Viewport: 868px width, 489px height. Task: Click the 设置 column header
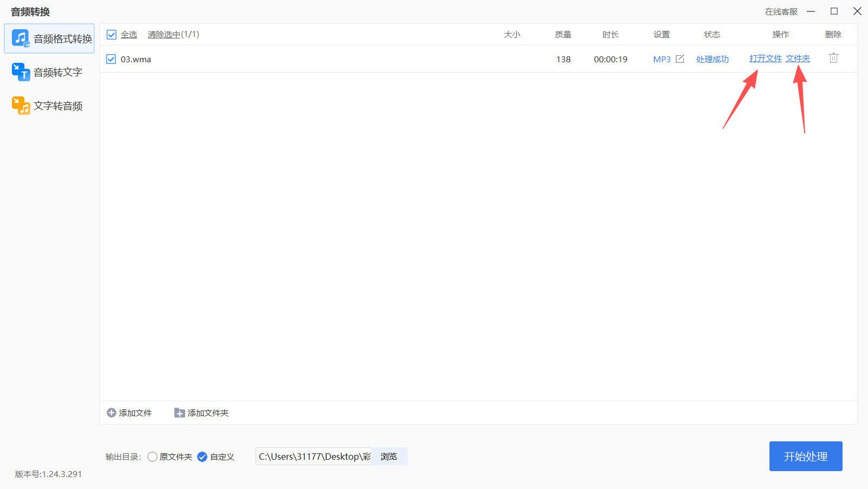click(x=662, y=35)
